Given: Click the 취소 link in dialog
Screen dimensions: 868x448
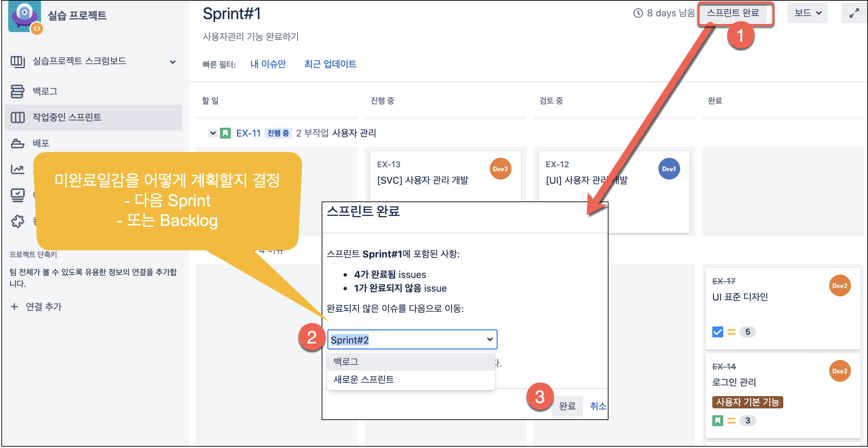Looking at the screenshot, I should tap(598, 406).
